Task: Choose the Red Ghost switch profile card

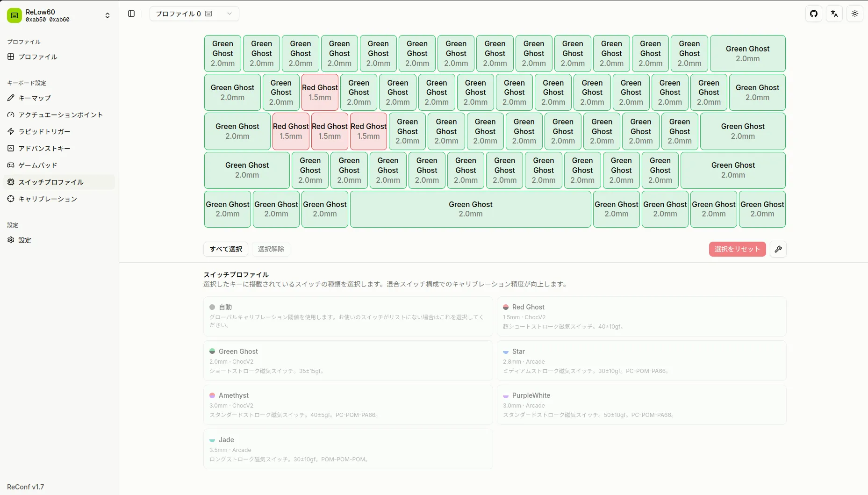Action: click(x=641, y=316)
